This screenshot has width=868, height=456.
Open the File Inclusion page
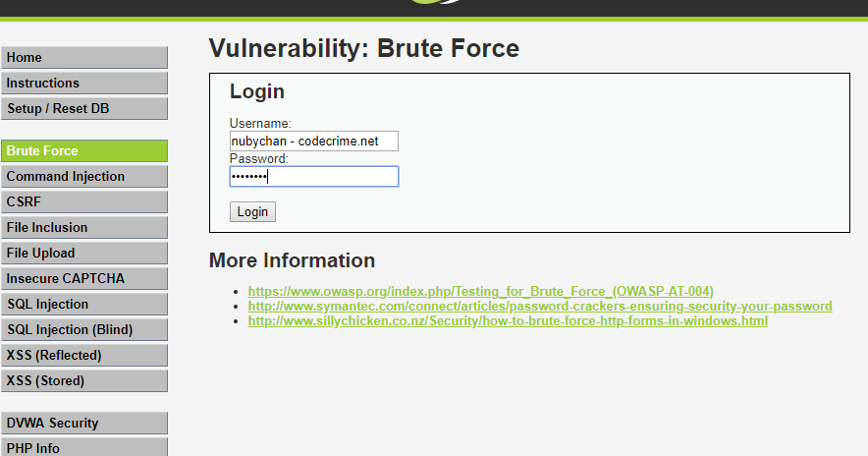84,227
